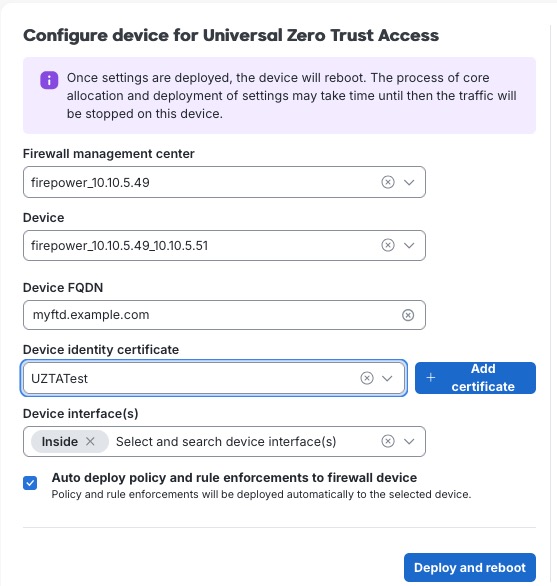557x586 pixels.
Task: Clear the selected Device value
Action: [x=388, y=245]
